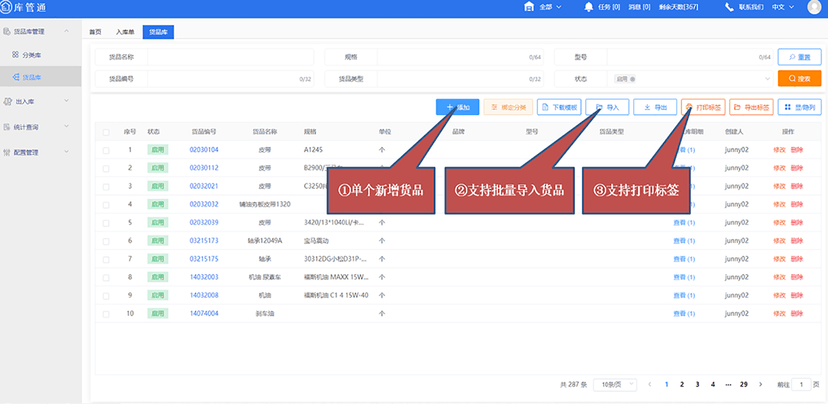Click 修改 for row 02030104
The height and width of the screenshot is (404, 828).
coord(779,150)
